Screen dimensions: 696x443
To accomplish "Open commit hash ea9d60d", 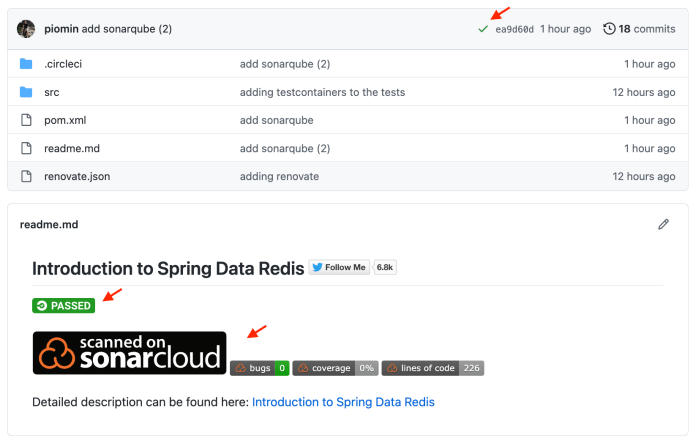I will (x=514, y=29).
